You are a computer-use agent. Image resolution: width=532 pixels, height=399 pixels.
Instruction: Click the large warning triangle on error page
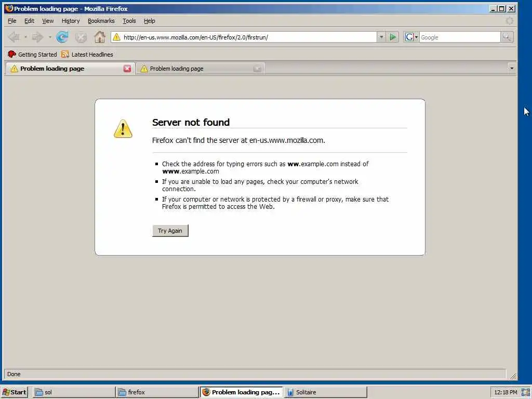point(123,129)
